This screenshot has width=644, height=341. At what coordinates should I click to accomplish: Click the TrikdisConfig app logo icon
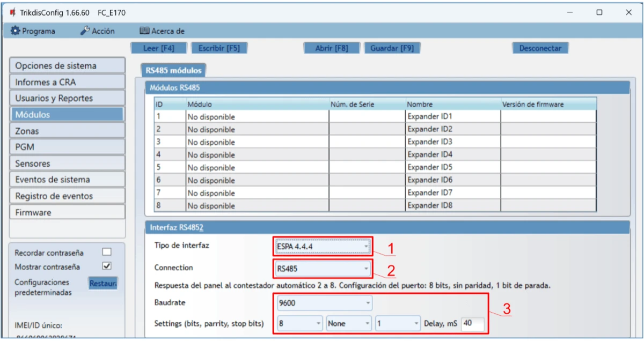coord(12,12)
